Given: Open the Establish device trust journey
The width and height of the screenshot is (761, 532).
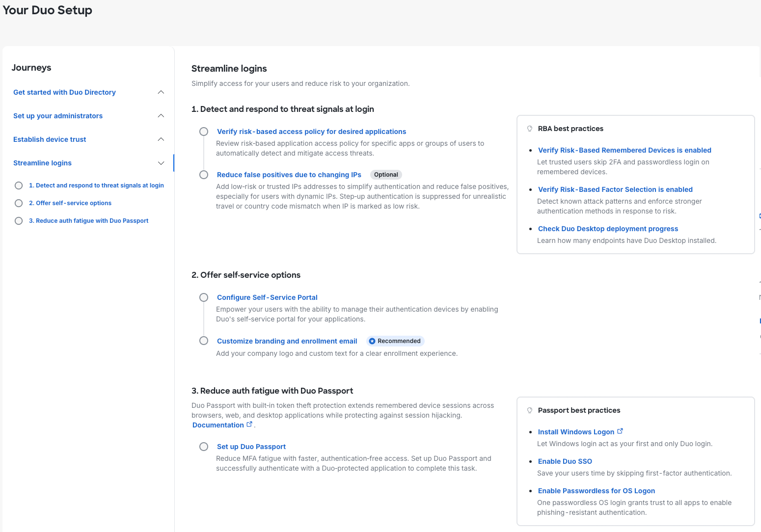Looking at the screenshot, I should (x=50, y=139).
